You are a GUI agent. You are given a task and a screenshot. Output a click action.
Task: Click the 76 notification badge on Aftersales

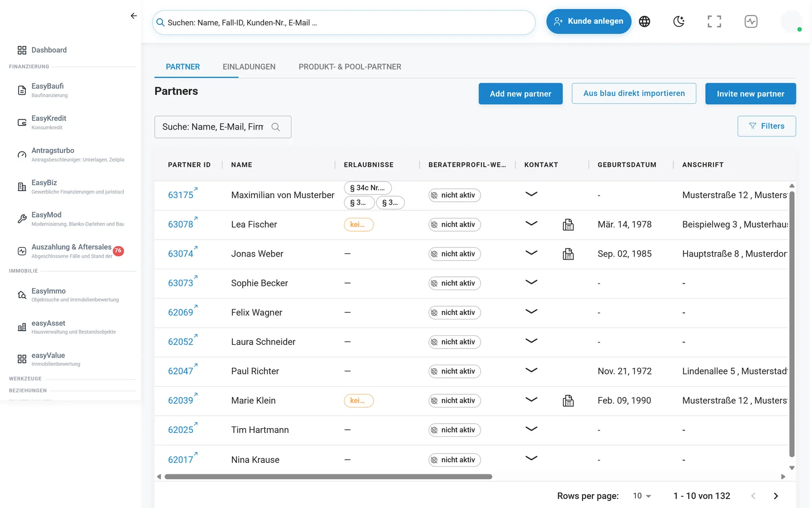click(118, 250)
